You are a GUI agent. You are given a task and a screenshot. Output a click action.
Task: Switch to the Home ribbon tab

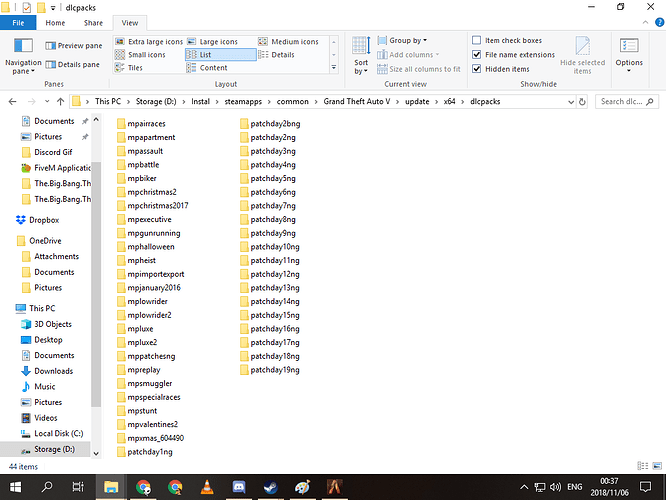point(55,23)
